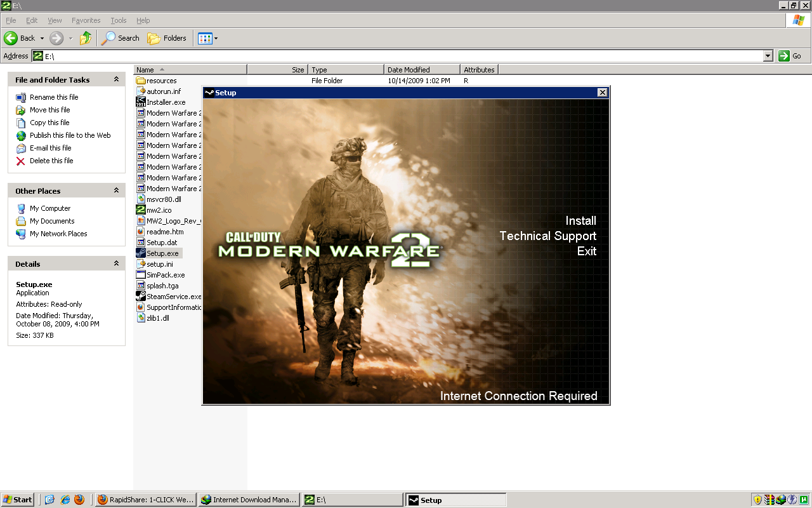
Task: Switch to RapidShare Firefox taskbar button
Action: click(x=146, y=500)
